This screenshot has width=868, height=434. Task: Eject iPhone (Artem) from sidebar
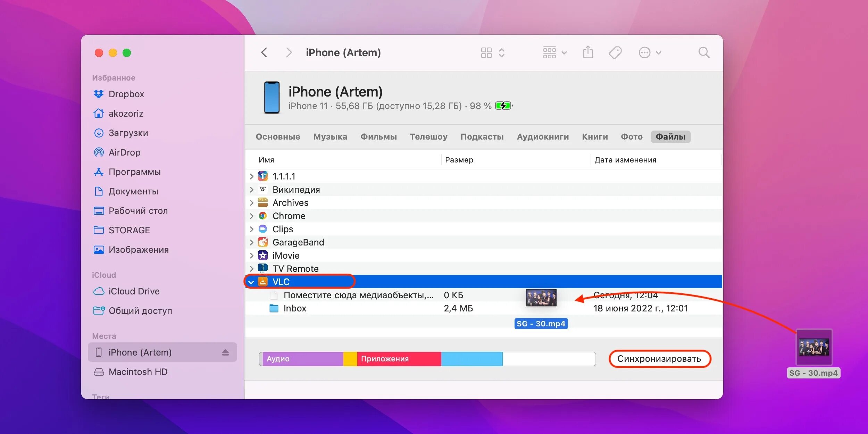(x=225, y=352)
